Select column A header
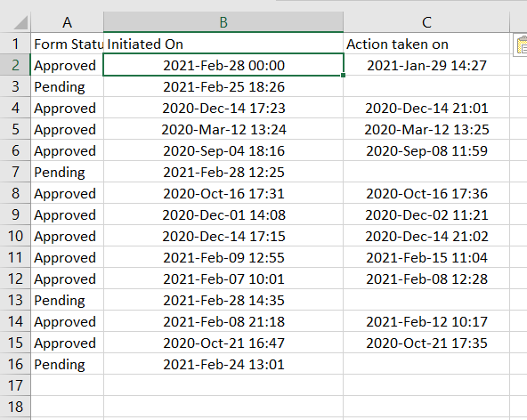The width and height of the screenshot is (527, 420). [x=68, y=22]
